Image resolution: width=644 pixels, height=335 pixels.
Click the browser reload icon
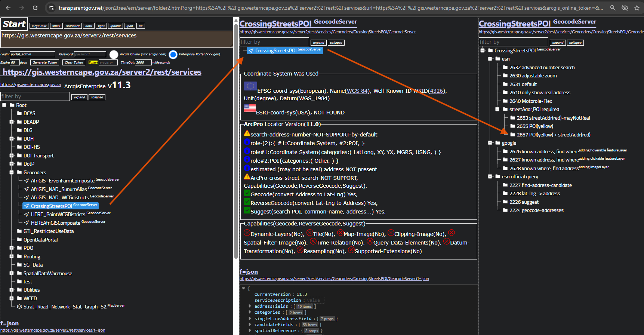tap(35, 8)
